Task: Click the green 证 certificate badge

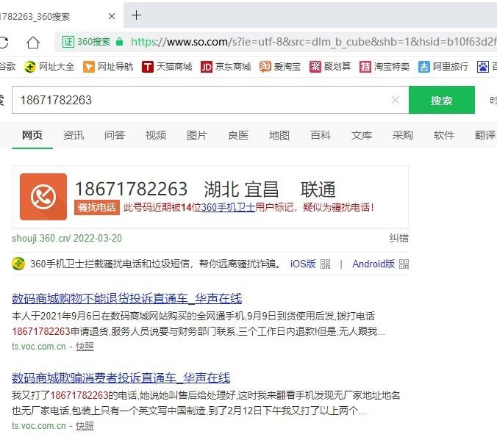Action: [x=68, y=42]
